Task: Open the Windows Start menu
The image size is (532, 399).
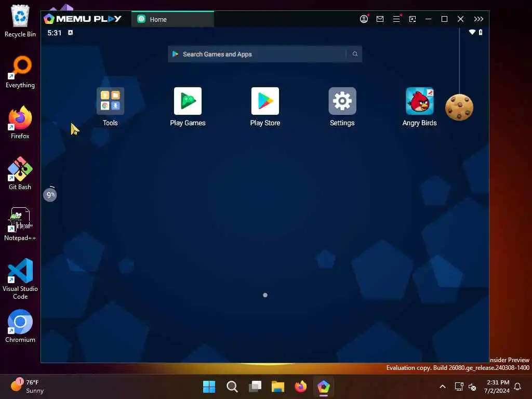Action: [x=209, y=387]
